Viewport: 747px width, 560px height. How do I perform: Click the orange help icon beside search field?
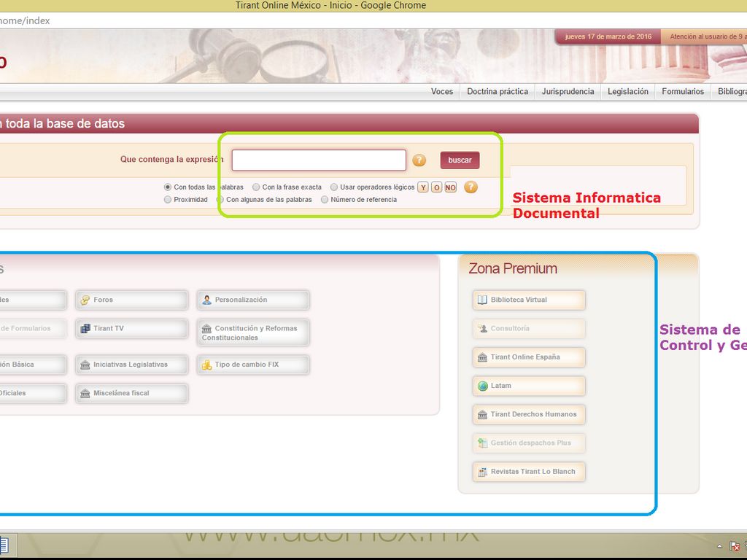pyautogui.click(x=419, y=160)
